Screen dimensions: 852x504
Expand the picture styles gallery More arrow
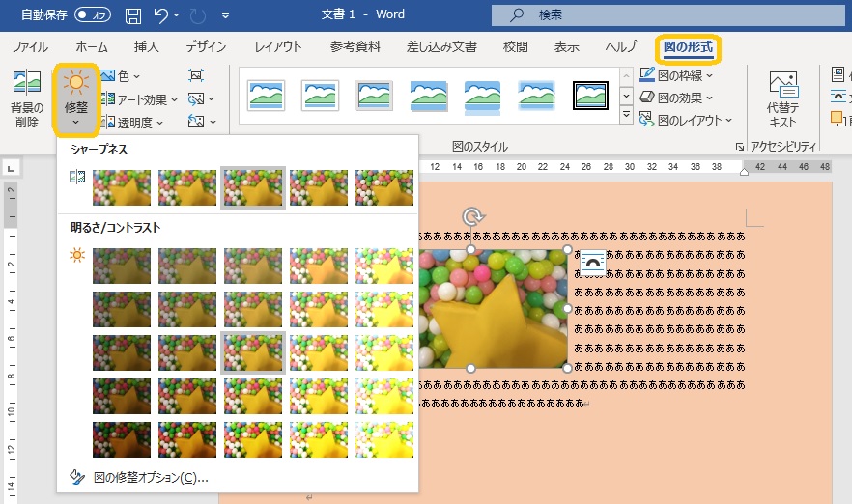pos(626,117)
